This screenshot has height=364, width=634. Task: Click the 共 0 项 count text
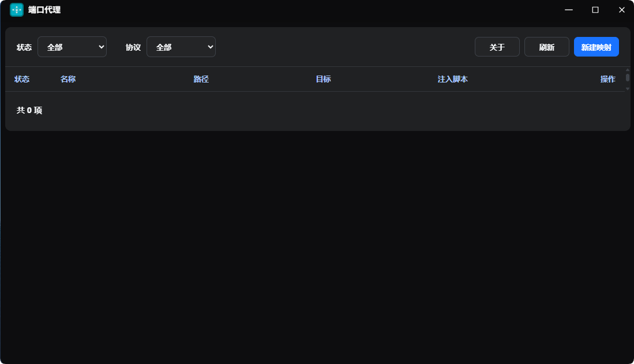pyautogui.click(x=29, y=110)
